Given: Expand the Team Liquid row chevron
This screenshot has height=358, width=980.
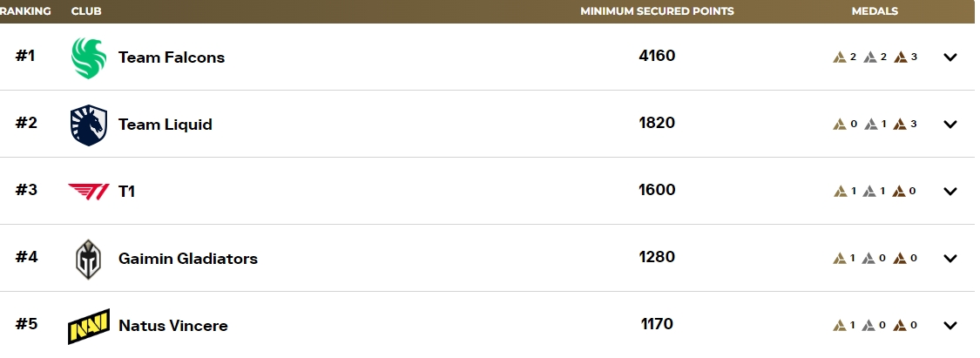Looking at the screenshot, I should 950,125.
